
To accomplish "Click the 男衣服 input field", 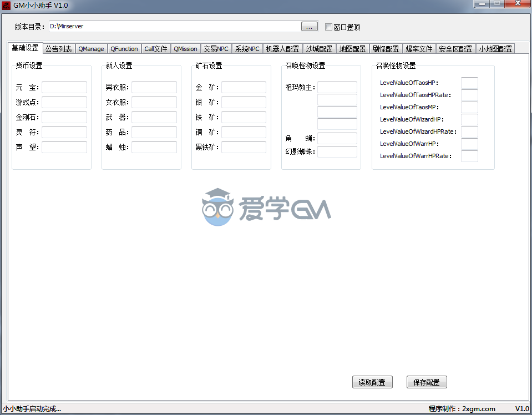I will (154, 87).
